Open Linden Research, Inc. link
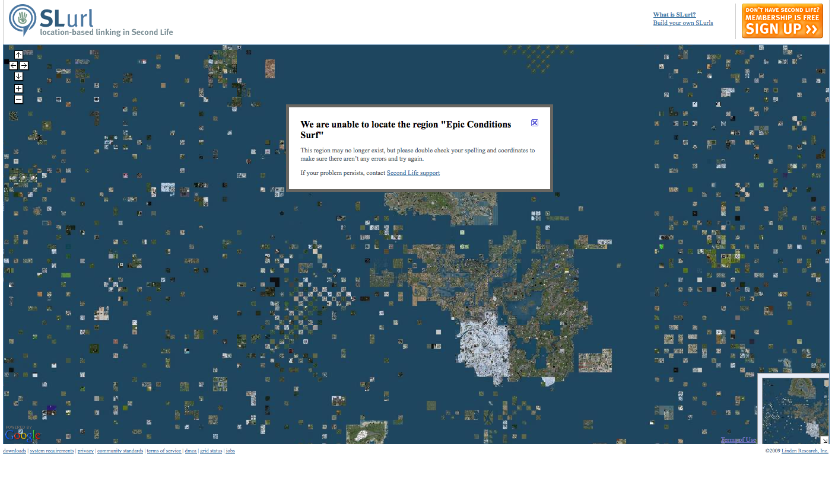The width and height of the screenshot is (835, 504). click(804, 451)
